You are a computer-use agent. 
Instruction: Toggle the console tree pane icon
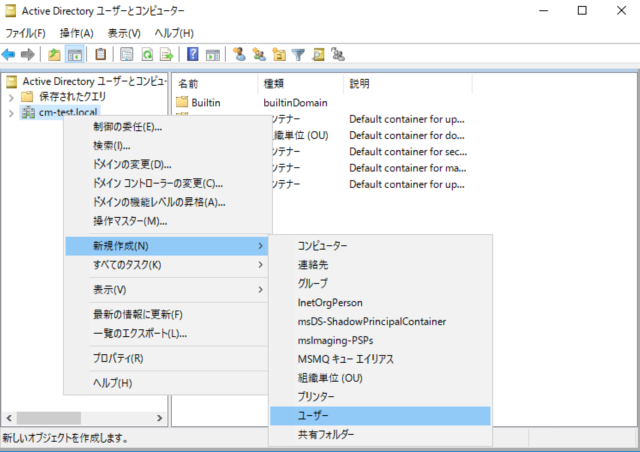(75, 54)
